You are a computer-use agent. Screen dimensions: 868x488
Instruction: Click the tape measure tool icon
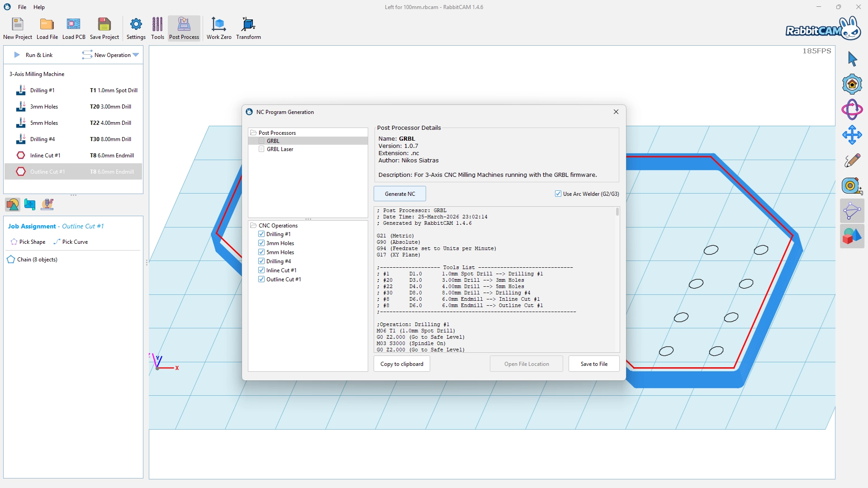coord(852,185)
